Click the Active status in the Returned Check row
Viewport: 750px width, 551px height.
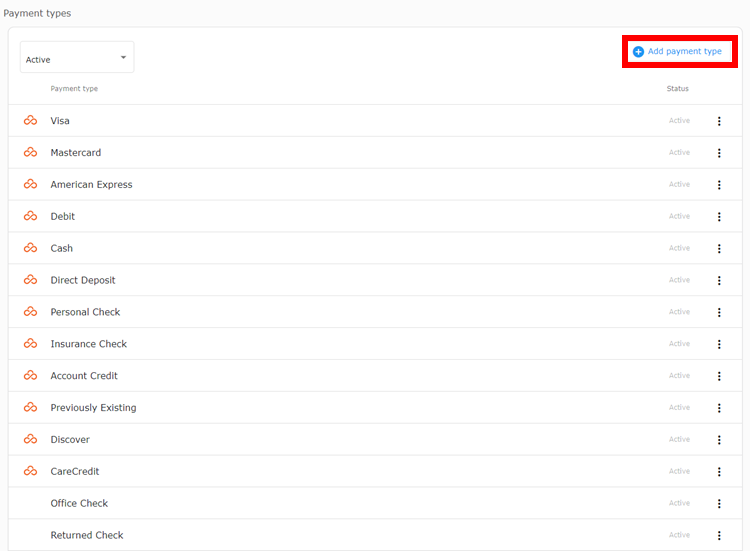click(679, 535)
